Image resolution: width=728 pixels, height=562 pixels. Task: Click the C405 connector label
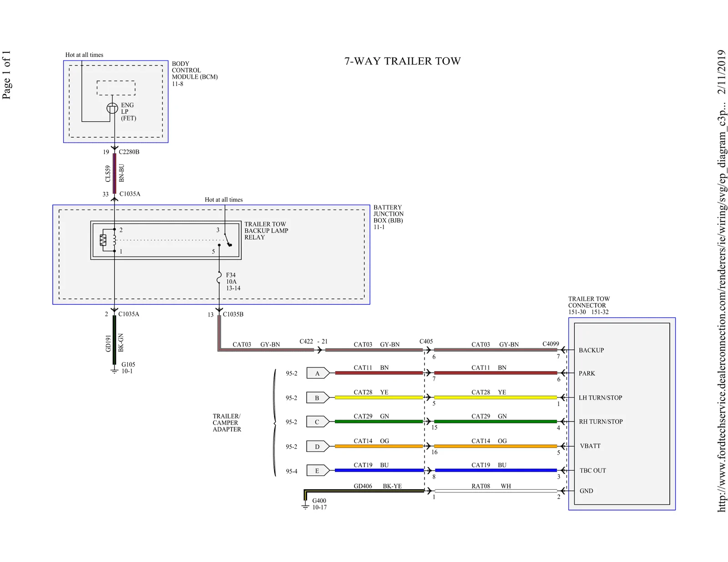pos(426,341)
